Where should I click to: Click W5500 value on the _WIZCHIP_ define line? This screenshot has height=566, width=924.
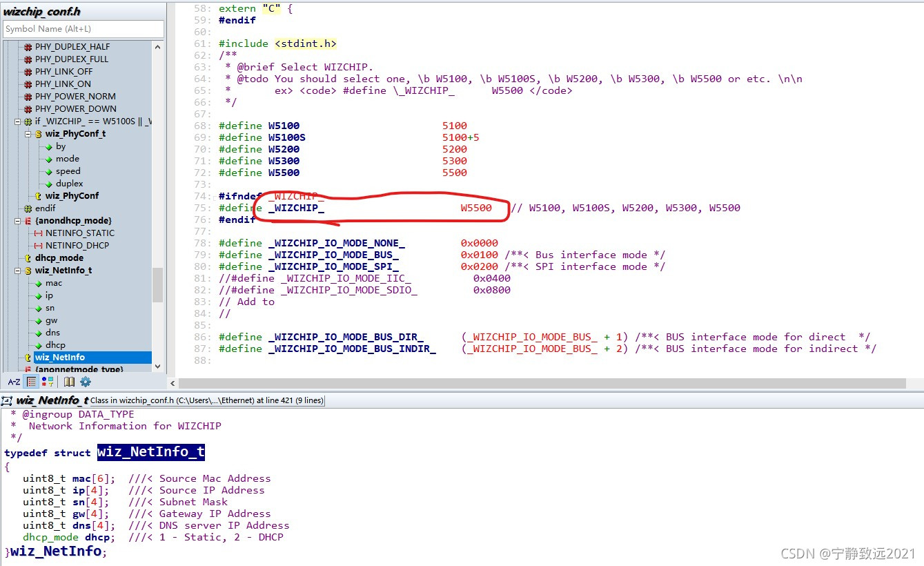476,208
